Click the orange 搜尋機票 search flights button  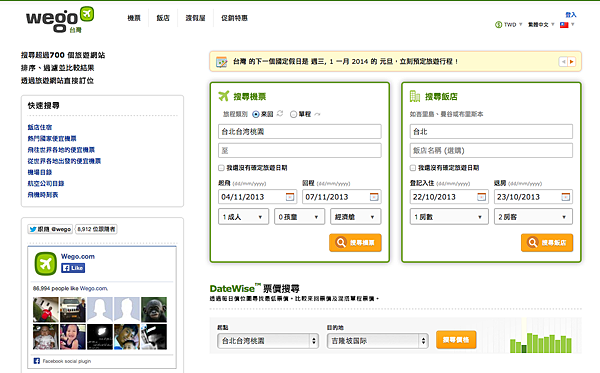355,243
